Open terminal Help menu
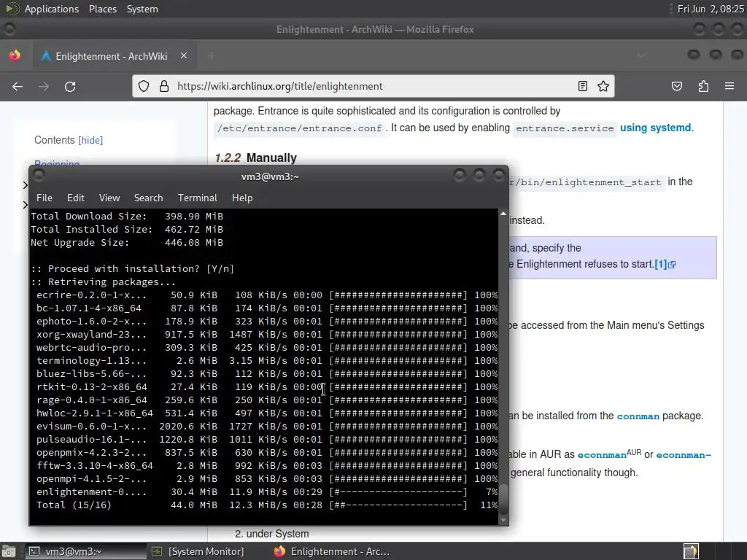The width and height of the screenshot is (747, 560). (x=242, y=198)
